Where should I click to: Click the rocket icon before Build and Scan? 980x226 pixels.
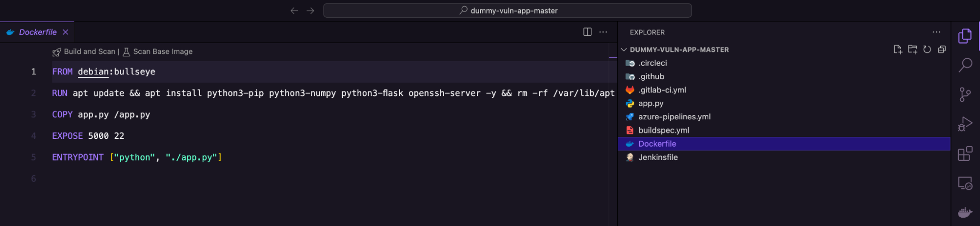57,52
